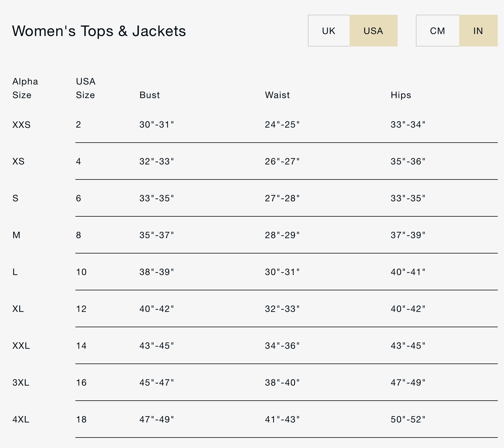Click the Waist column header
This screenshot has width=504, height=448.
tap(278, 95)
